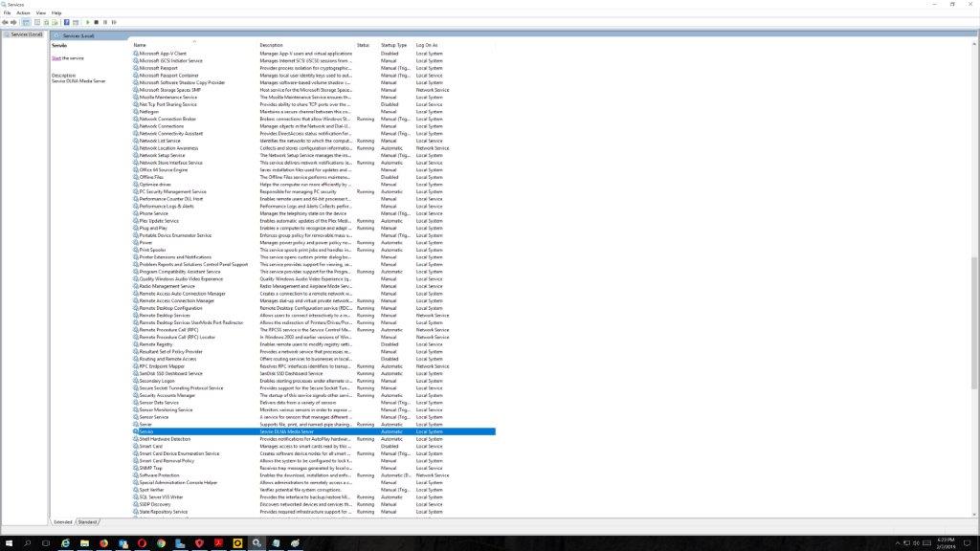Open Firefox from the taskbar
Image resolution: width=980 pixels, height=551 pixels.
[x=103, y=543]
